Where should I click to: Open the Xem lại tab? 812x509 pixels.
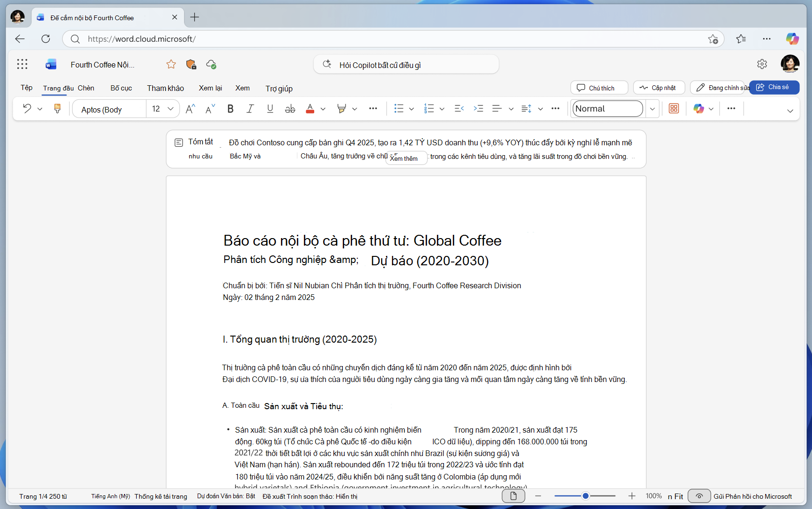tap(210, 88)
